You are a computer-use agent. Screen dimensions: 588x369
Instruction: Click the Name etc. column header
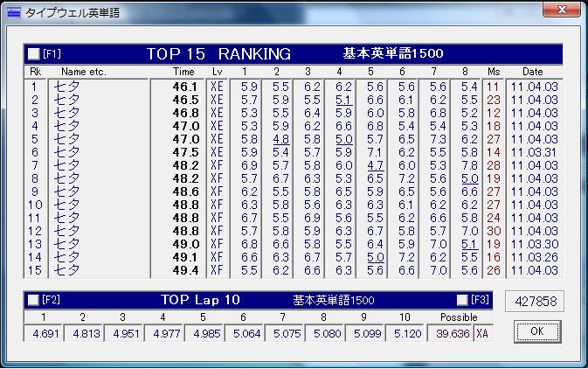(84, 72)
